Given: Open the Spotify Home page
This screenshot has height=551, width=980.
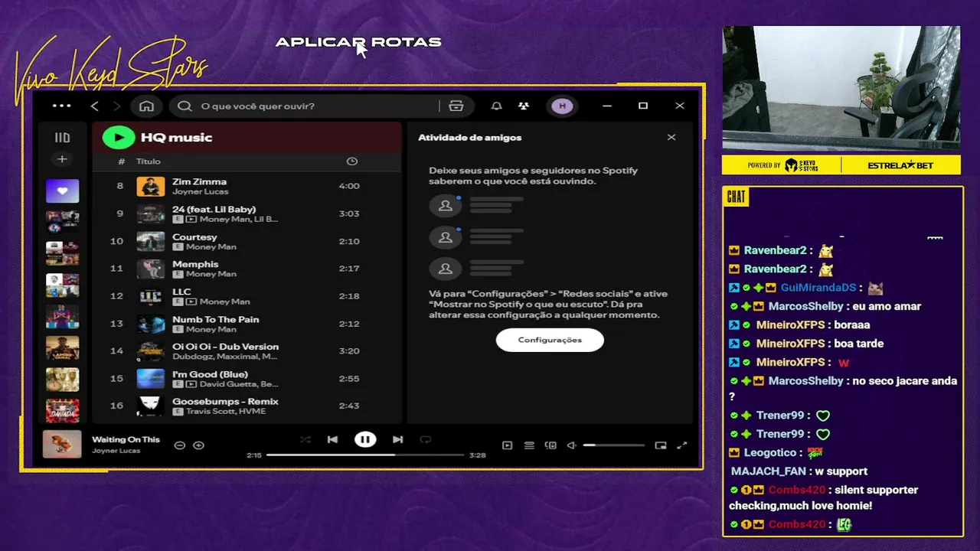Looking at the screenshot, I should point(146,106).
